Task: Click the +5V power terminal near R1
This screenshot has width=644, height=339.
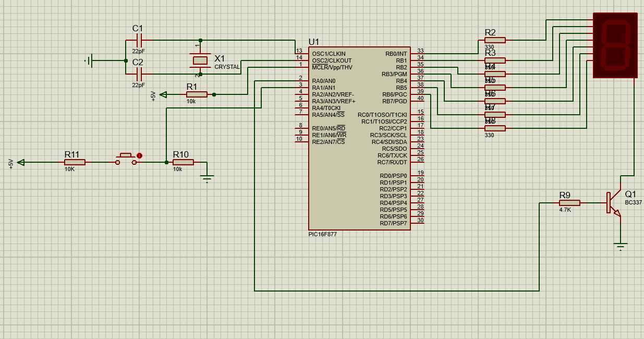Action: (163, 94)
